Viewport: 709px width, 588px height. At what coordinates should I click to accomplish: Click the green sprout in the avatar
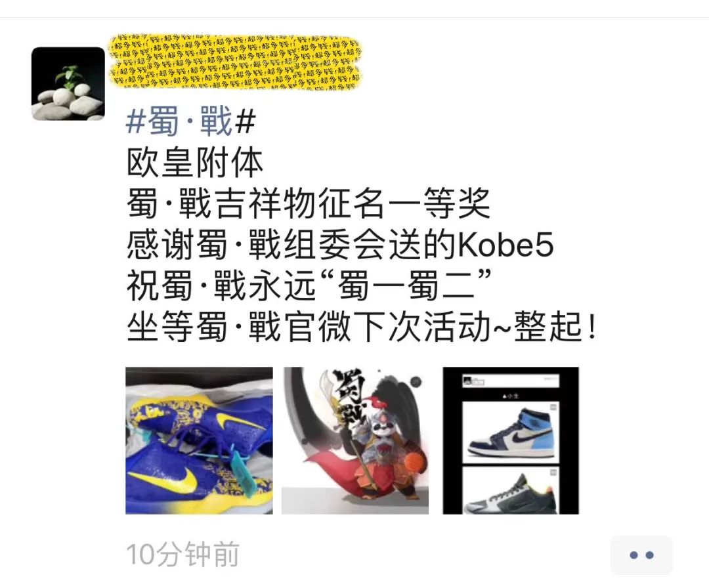70,75
